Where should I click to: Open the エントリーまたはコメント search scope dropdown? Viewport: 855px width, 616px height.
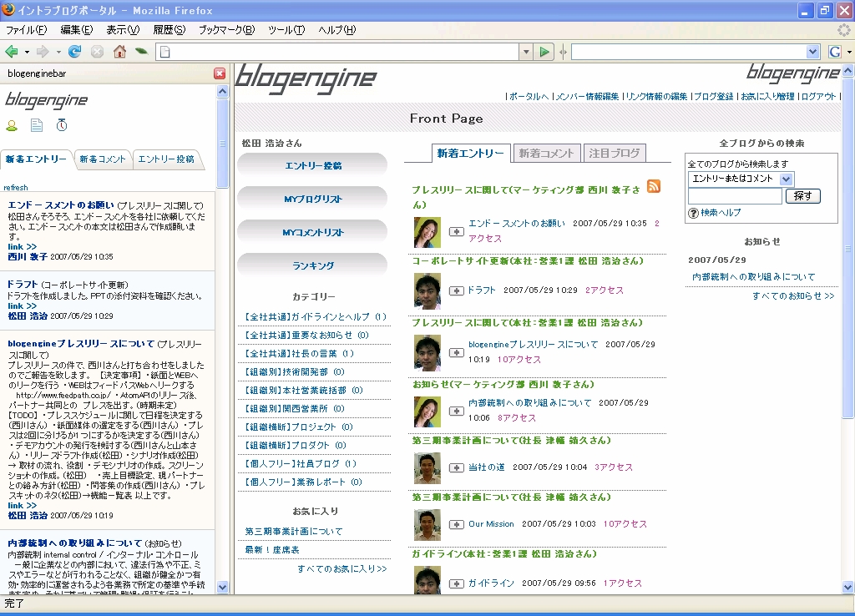pyautogui.click(x=786, y=179)
